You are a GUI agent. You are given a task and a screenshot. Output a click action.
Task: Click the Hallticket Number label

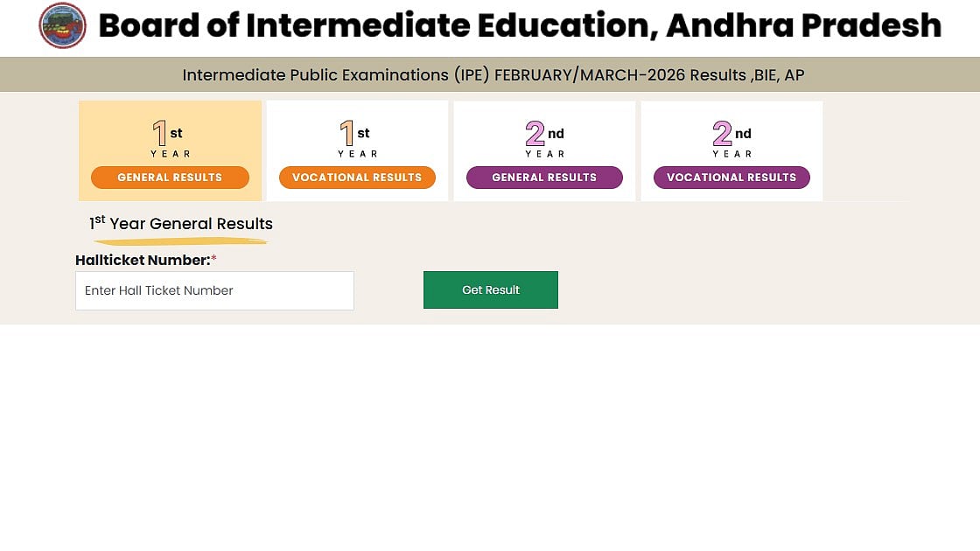click(x=143, y=260)
